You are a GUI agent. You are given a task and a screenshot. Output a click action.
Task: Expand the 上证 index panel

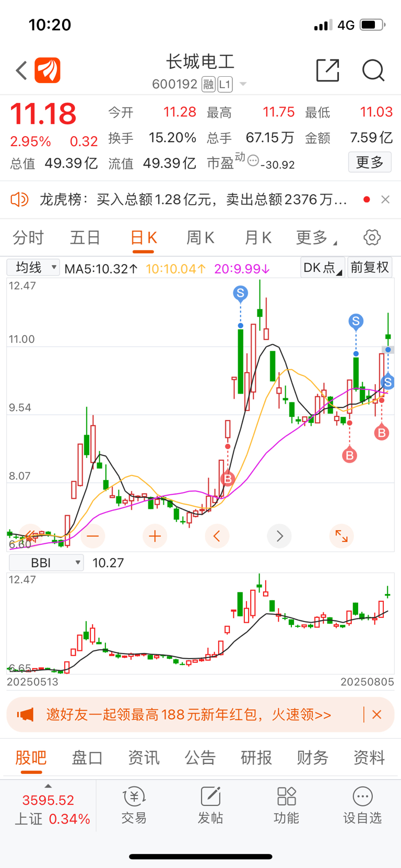tap(49, 805)
